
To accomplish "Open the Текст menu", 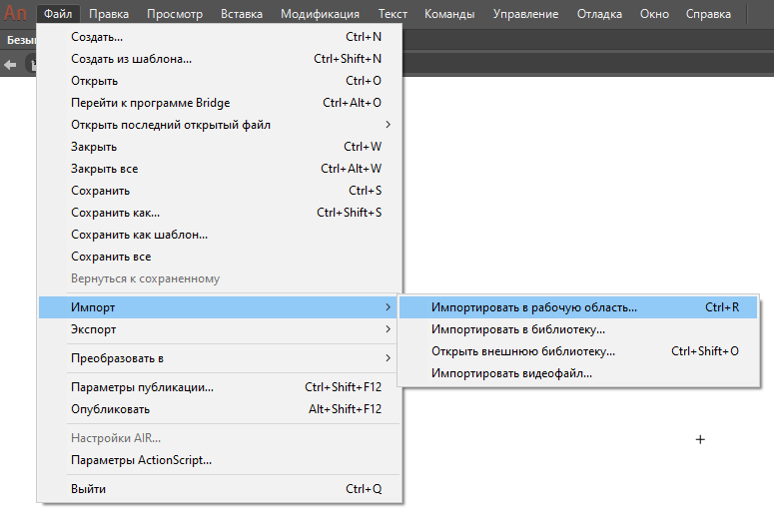I will (x=392, y=14).
